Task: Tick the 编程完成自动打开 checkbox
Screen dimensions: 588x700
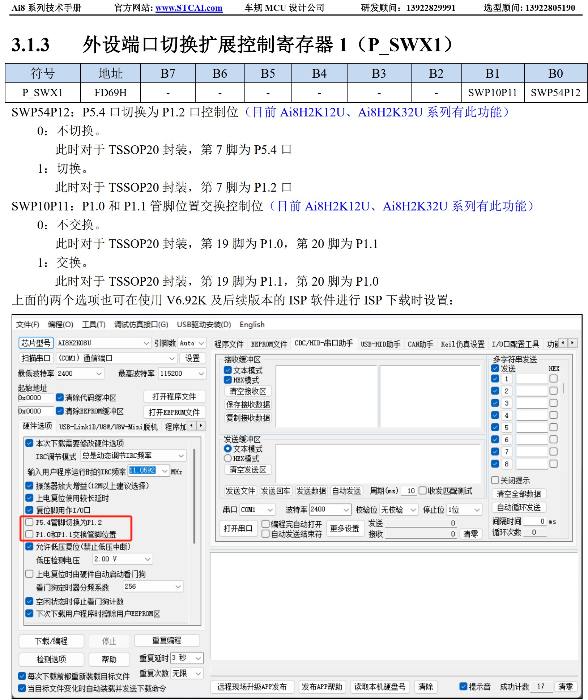Action: 265,524
